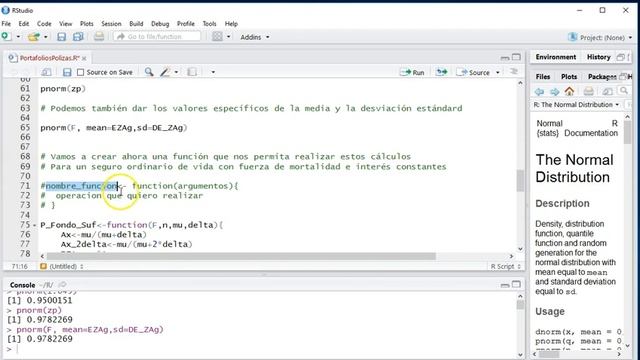
Task: Open code tools wand icon
Action: pos(165,72)
